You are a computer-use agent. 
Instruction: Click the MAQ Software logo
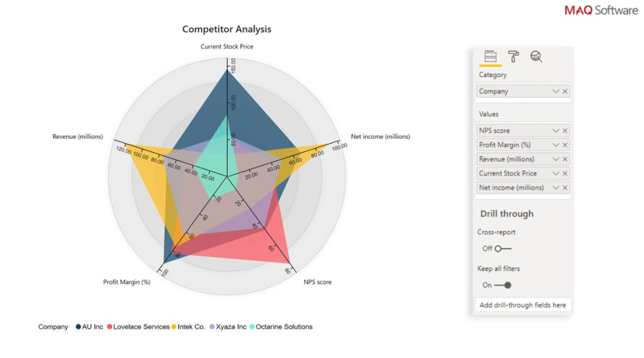tap(601, 11)
